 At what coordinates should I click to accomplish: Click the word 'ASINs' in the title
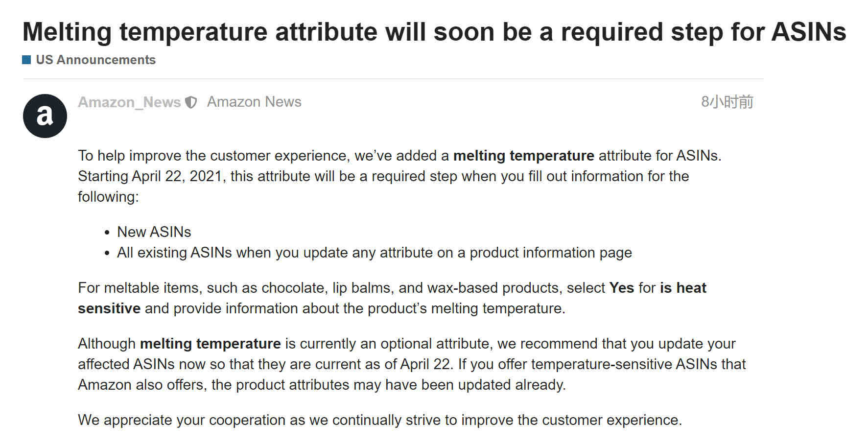[x=809, y=32]
